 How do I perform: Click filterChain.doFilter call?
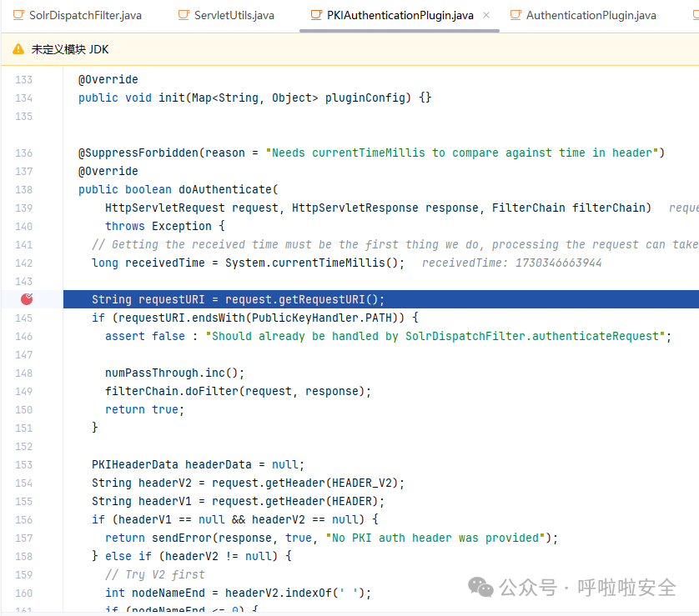point(238,392)
